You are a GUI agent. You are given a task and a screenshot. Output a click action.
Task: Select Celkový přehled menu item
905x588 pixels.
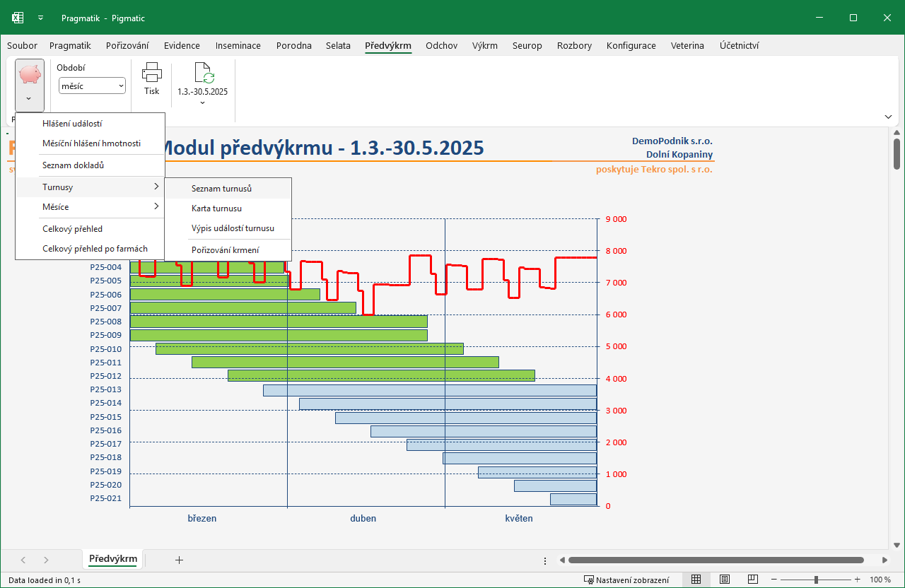click(90, 229)
